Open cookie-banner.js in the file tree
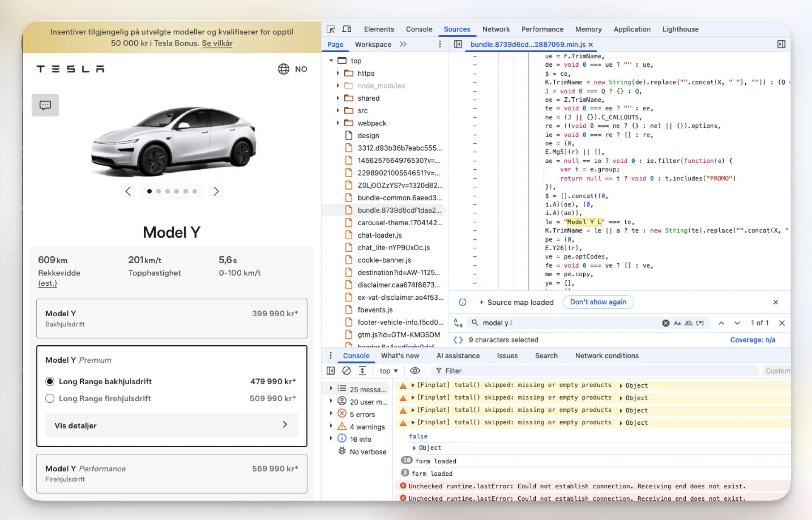 pos(384,260)
